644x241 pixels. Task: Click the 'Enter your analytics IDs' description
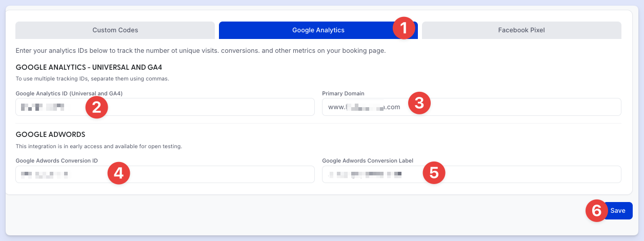click(x=200, y=51)
